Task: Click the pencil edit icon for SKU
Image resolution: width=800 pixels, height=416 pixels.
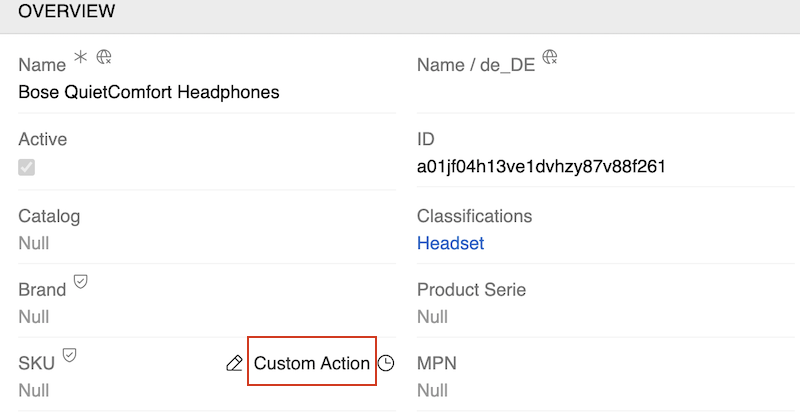Action: (234, 363)
